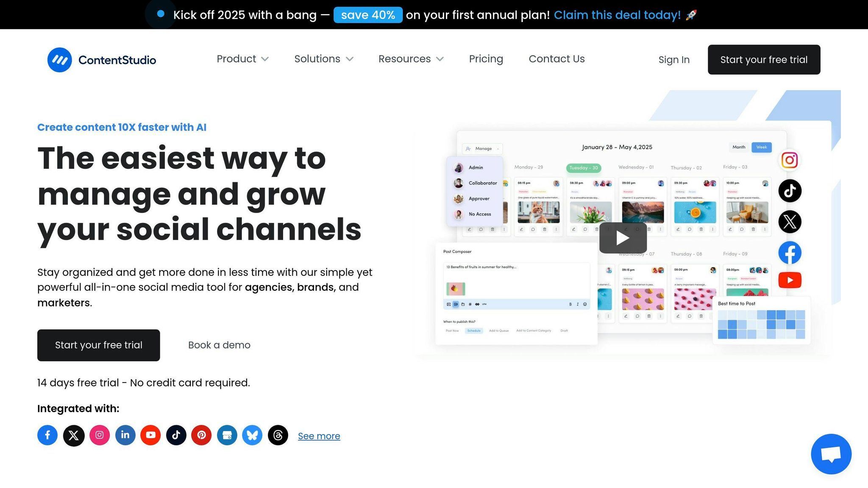Click the orange slice image post thumbnail

pyautogui.click(x=695, y=212)
